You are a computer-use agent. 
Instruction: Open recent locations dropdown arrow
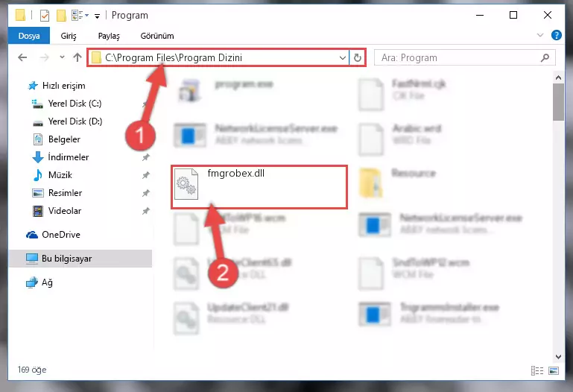(x=62, y=57)
